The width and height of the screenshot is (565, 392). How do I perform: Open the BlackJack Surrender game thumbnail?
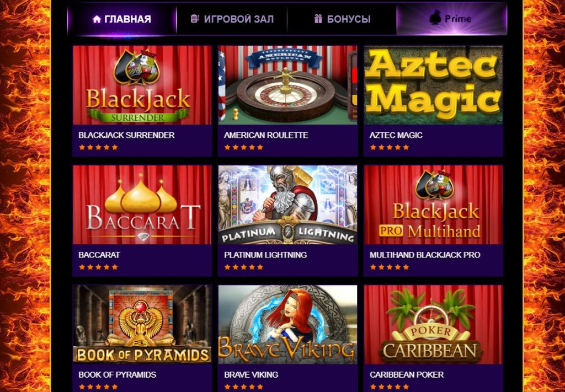tap(142, 85)
